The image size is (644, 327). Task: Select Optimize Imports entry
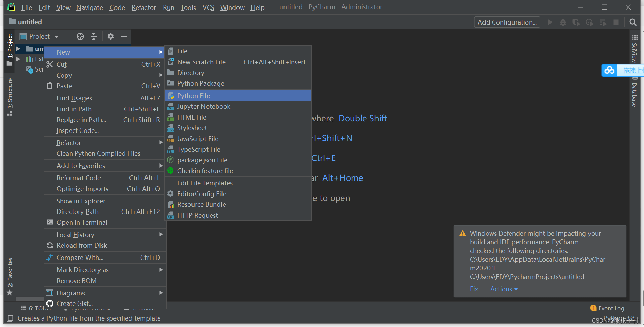[x=105, y=189]
